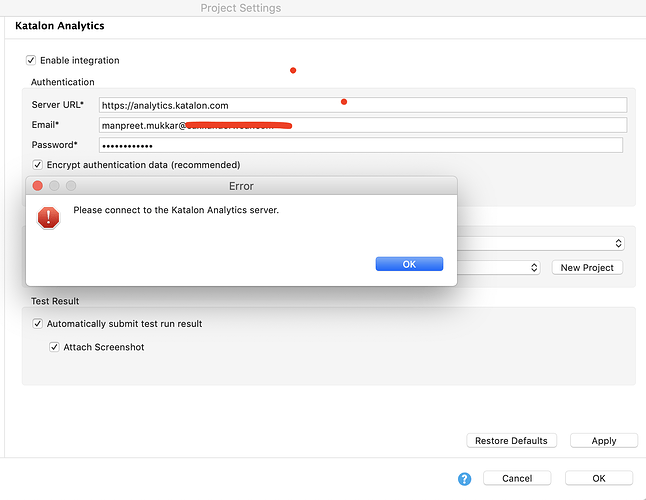
Task: Disable the Attach Screenshot checkbox
Action: (x=55, y=347)
